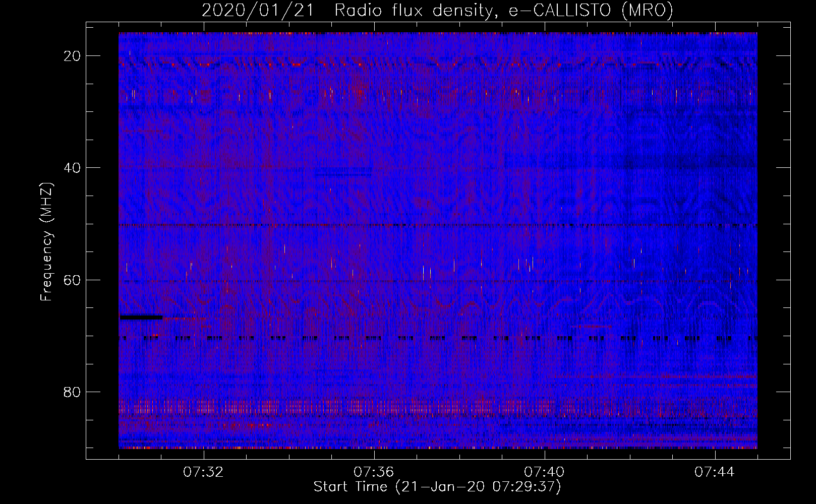Click the 40 frequency tick label
The height and width of the screenshot is (504, 816).
pos(73,168)
